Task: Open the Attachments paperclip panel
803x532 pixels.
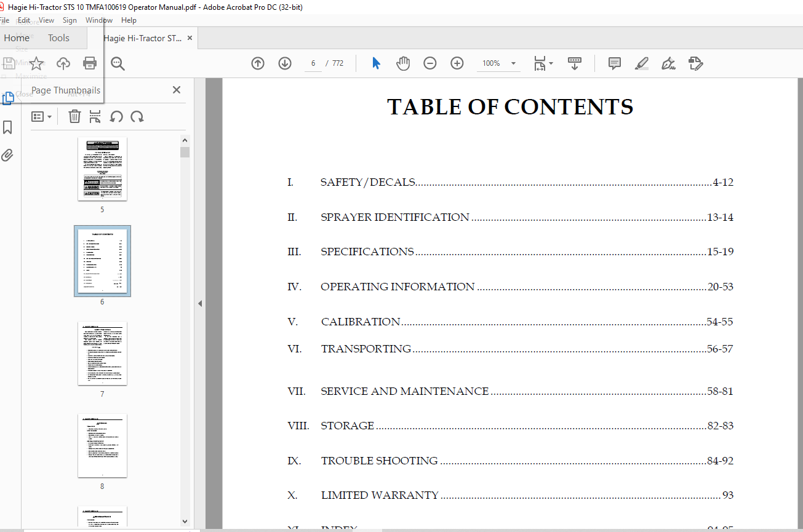Action: click(x=7, y=156)
